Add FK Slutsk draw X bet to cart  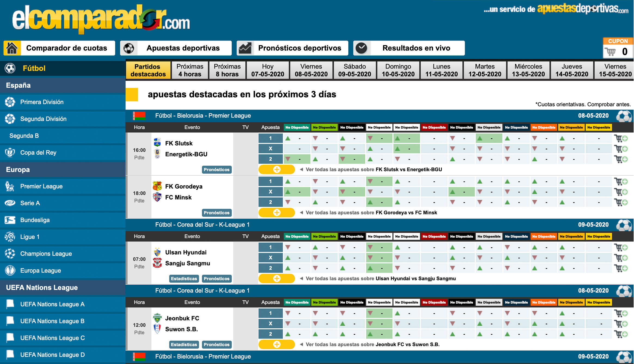pos(621,149)
